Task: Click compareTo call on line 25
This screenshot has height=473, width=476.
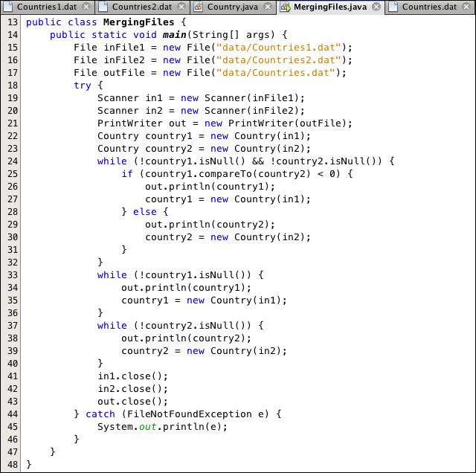Action: (x=225, y=174)
